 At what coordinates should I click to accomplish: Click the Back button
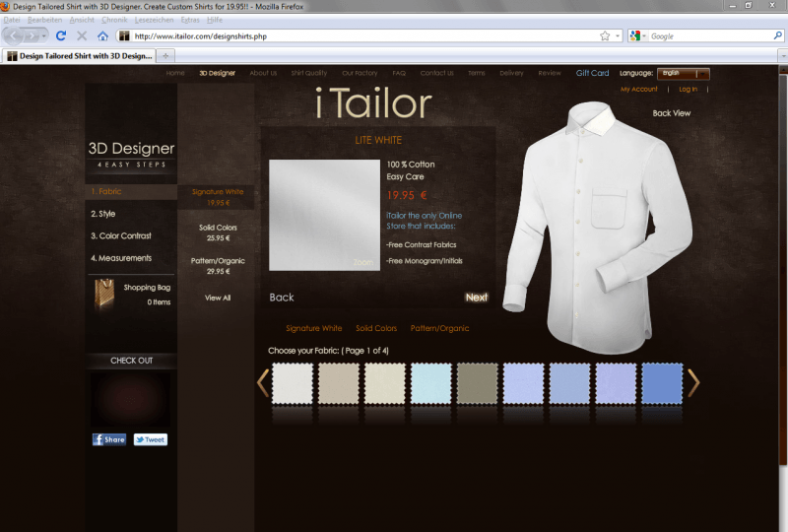[x=282, y=298]
